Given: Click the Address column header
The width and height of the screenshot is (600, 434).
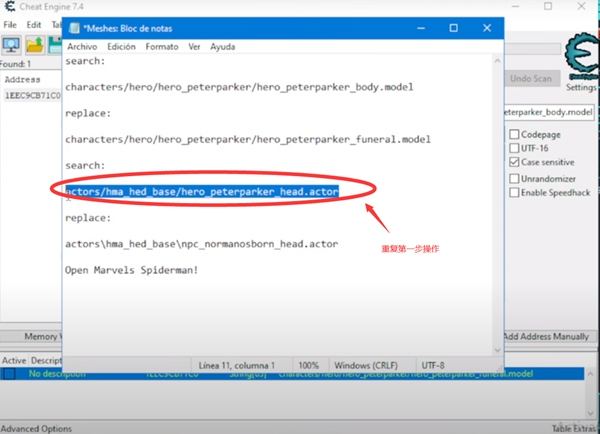Looking at the screenshot, I should (22, 80).
